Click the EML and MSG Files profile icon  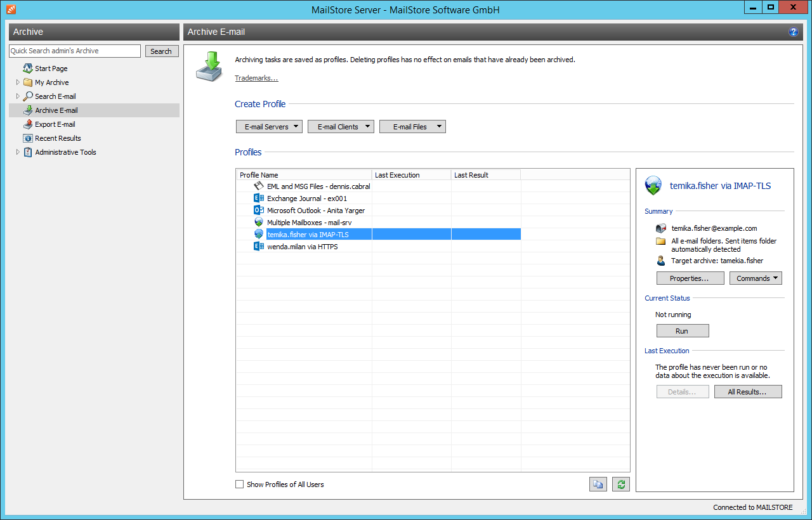pos(259,186)
